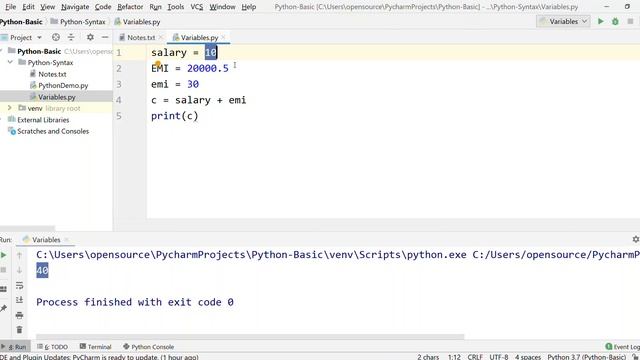The image size is (640, 360).
Task: Click the horizontal scrollbar in Run output
Action: pyautogui.click(x=250, y=337)
